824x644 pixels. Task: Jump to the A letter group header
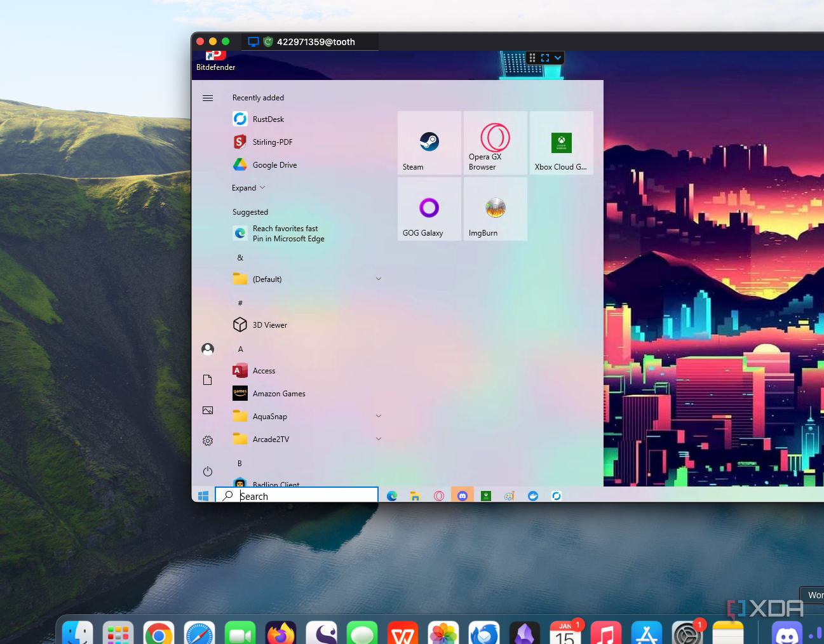tap(241, 349)
